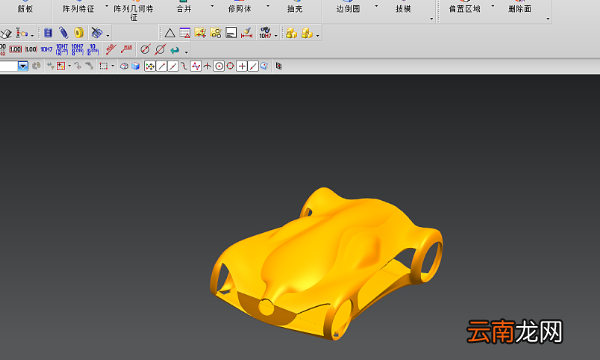Click the second stacked 10H7 tolerance icon
The height and width of the screenshot is (360, 600).
point(77,49)
